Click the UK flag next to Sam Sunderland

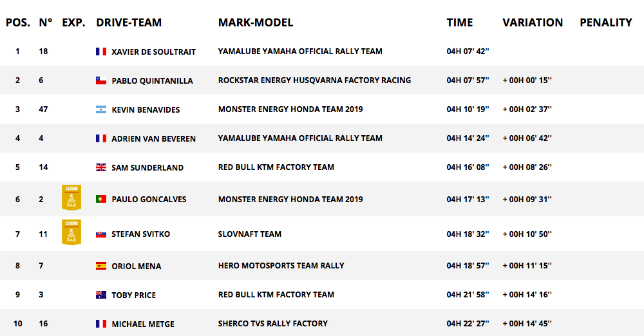coord(101,167)
